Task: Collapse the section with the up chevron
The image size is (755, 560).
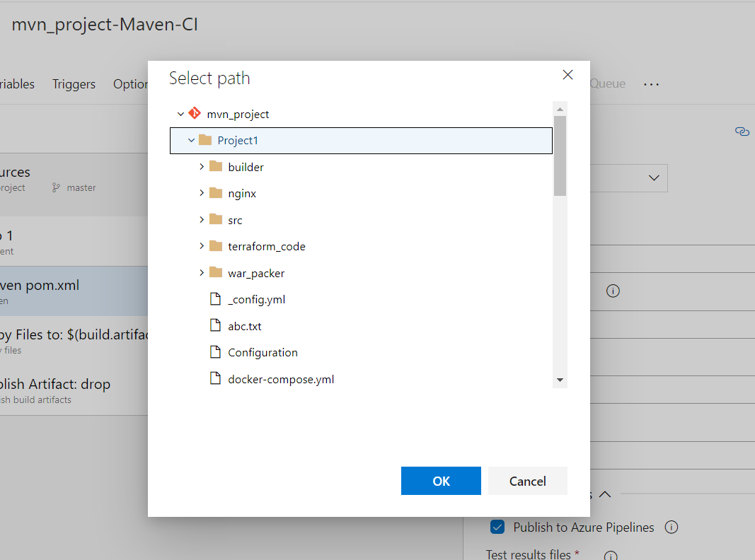Action: click(605, 494)
